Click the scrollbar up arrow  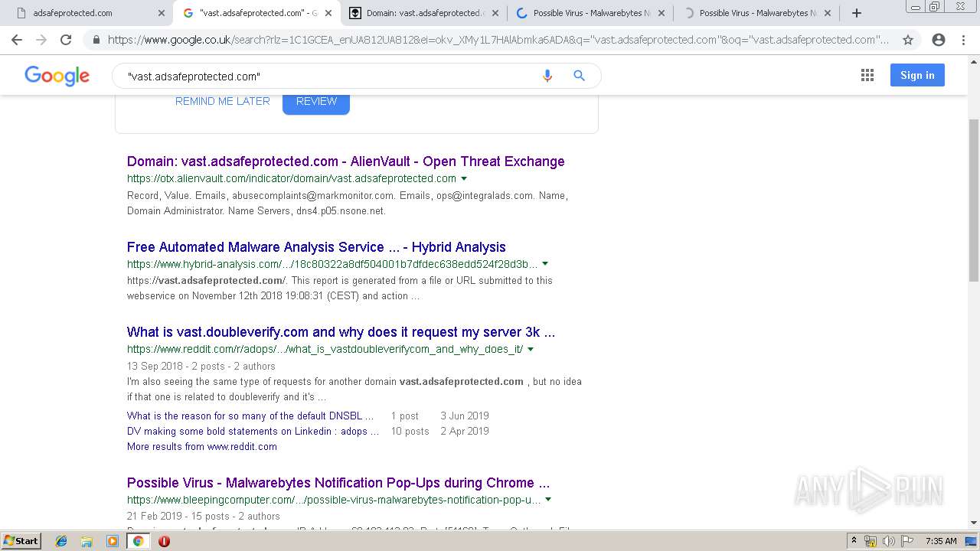974,60
